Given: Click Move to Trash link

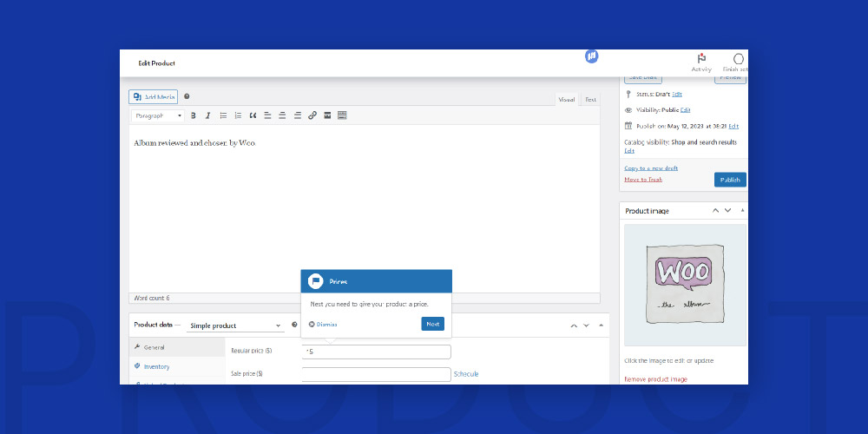Looking at the screenshot, I should [x=643, y=180].
